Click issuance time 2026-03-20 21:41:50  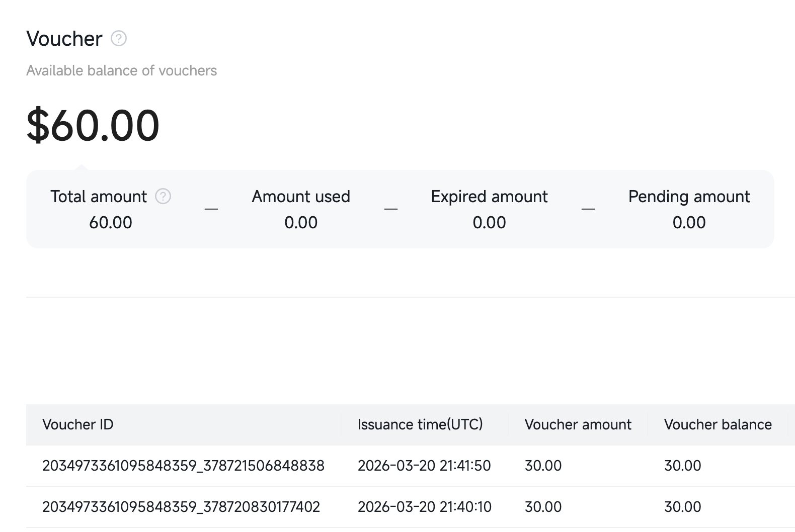[424, 466]
